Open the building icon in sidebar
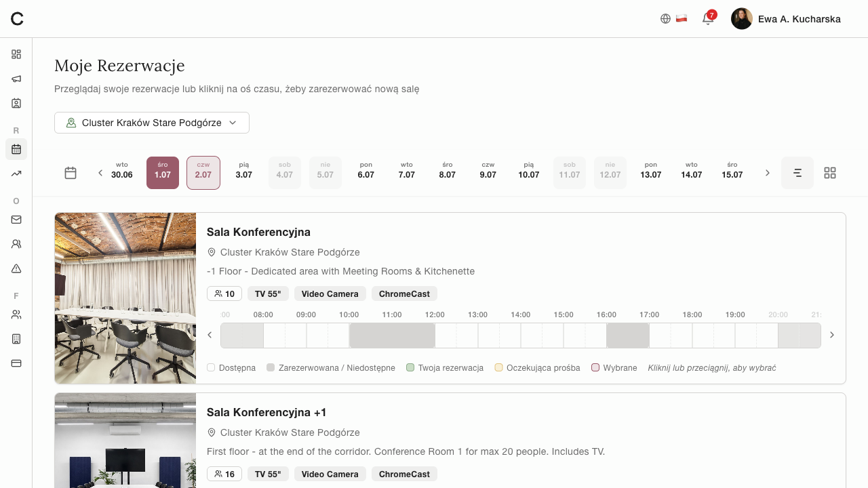The height and width of the screenshot is (488, 868). point(16,339)
